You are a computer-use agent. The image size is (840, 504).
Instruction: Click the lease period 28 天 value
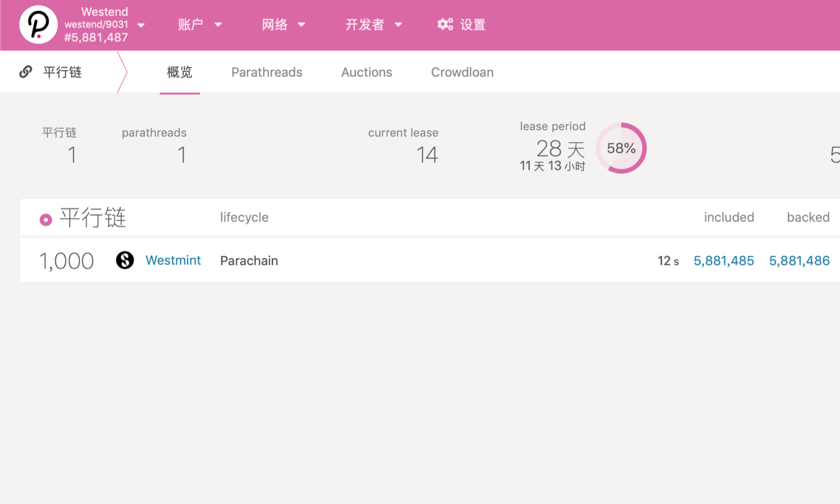click(561, 149)
